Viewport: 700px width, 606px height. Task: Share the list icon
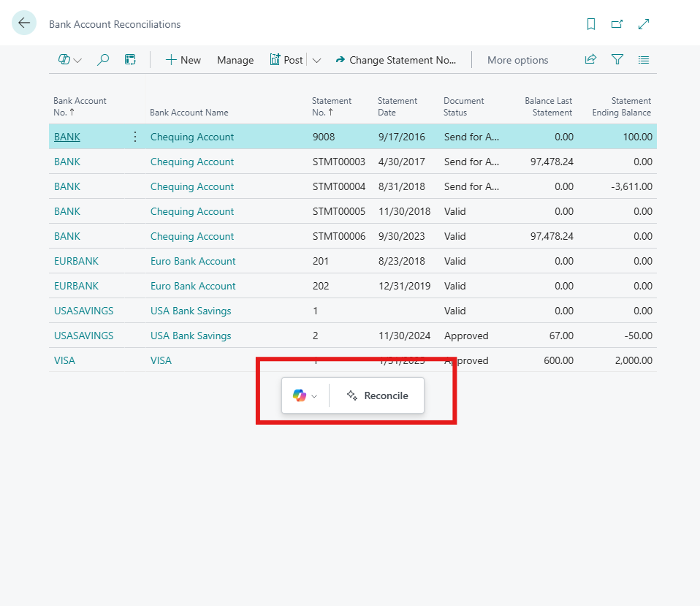[x=590, y=59]
